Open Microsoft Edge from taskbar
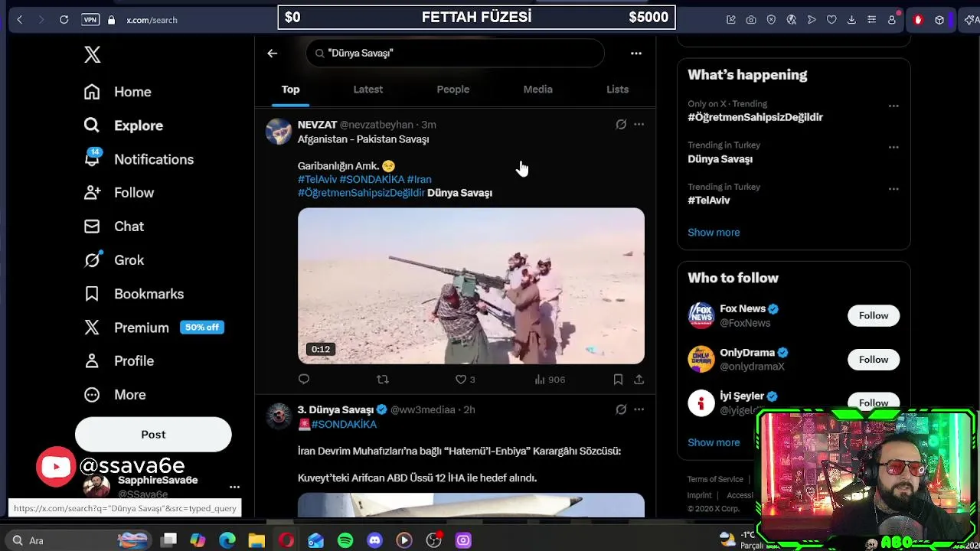 coord(227,540)
